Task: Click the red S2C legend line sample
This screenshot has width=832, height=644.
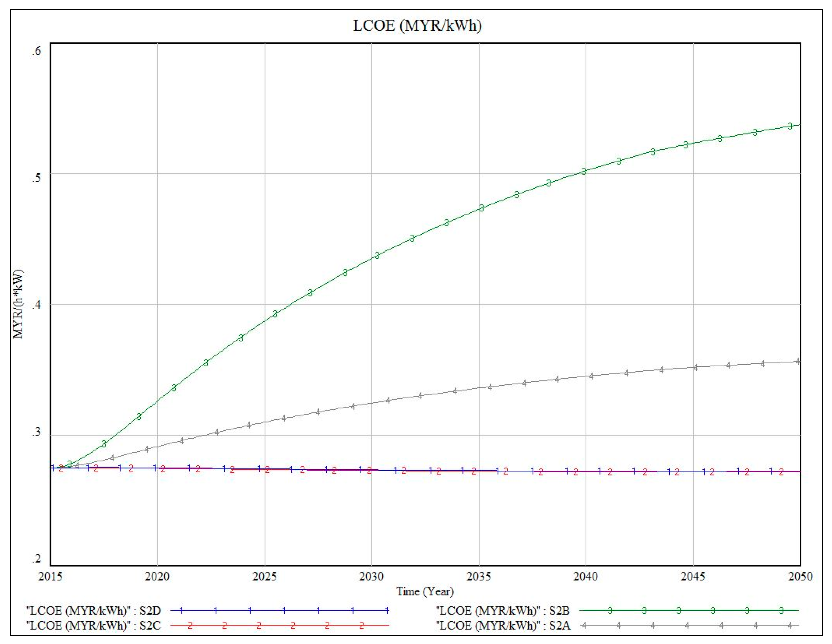Action: tap(279, 625)
